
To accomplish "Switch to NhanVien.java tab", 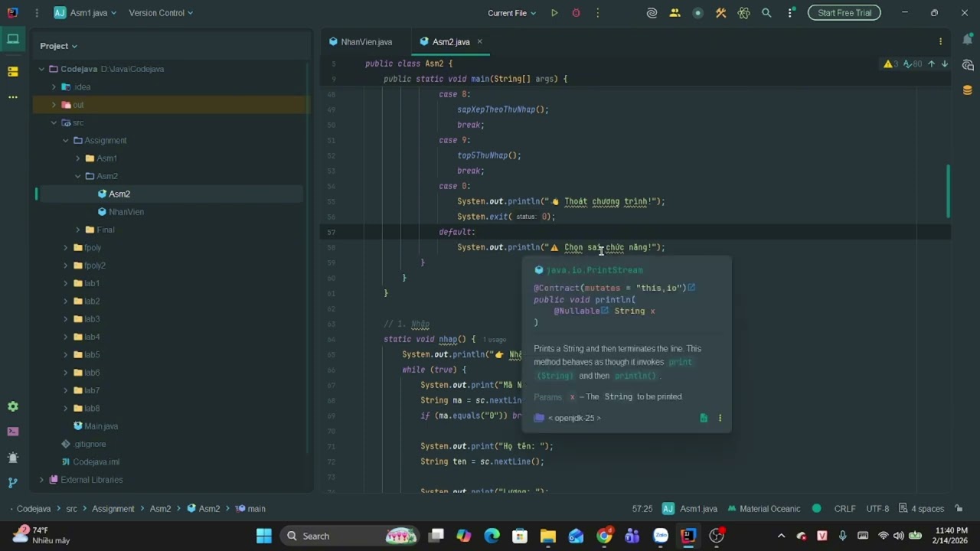I will coord(361,42).
